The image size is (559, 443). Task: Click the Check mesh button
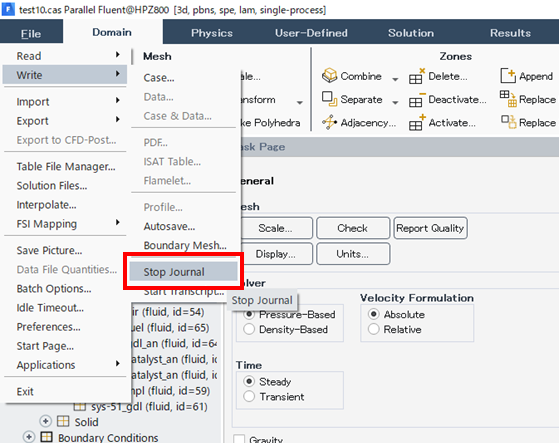click(x=353, y=228)
